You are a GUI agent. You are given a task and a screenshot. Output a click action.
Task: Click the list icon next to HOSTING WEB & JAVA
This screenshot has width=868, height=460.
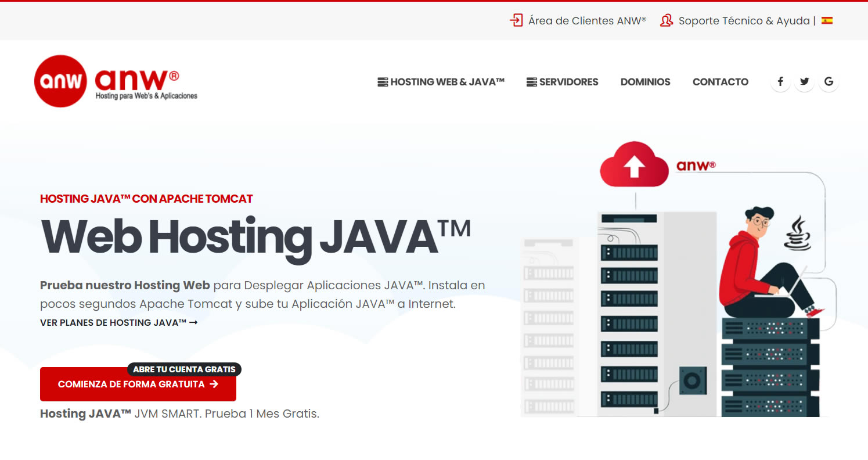click(382, 82)
